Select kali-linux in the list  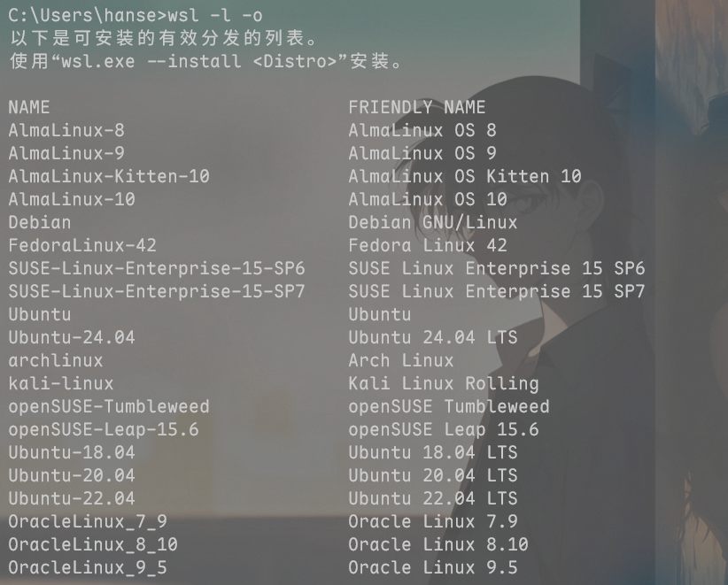[x=61, y=384]
